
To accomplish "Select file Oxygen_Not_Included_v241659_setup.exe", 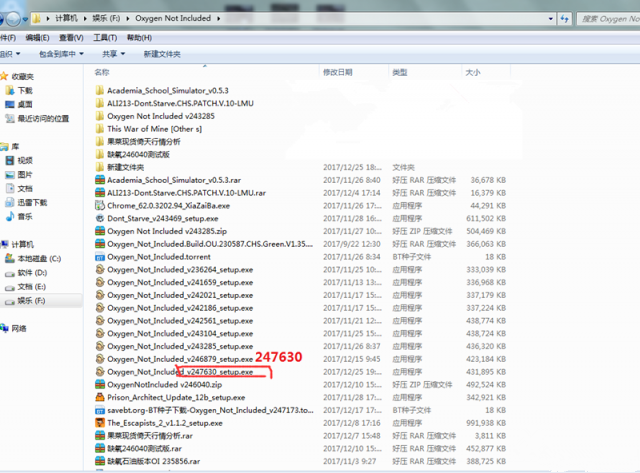I will [x=180, y=282].
